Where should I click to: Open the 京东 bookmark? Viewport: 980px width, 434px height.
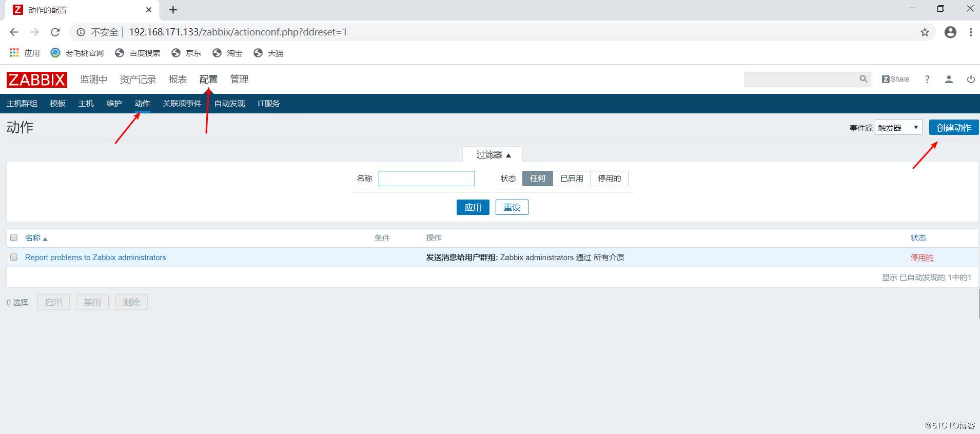point(186,53)
